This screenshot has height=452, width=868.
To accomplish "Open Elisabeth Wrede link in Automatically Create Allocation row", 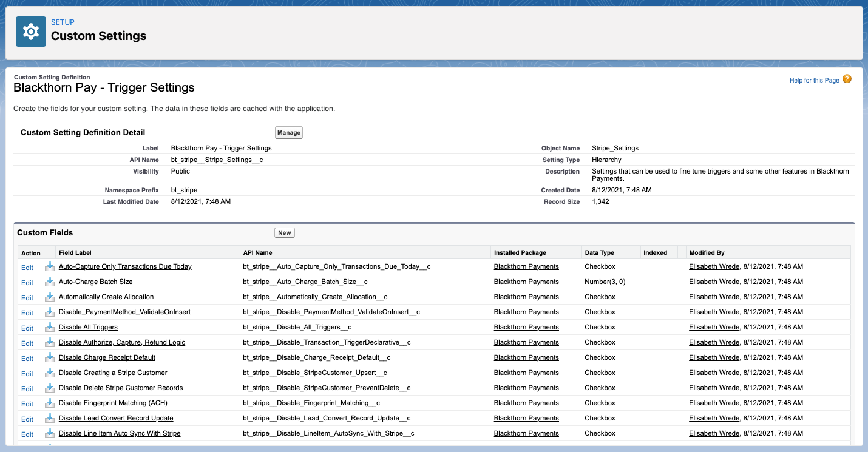I will click(x=714, y=297).
